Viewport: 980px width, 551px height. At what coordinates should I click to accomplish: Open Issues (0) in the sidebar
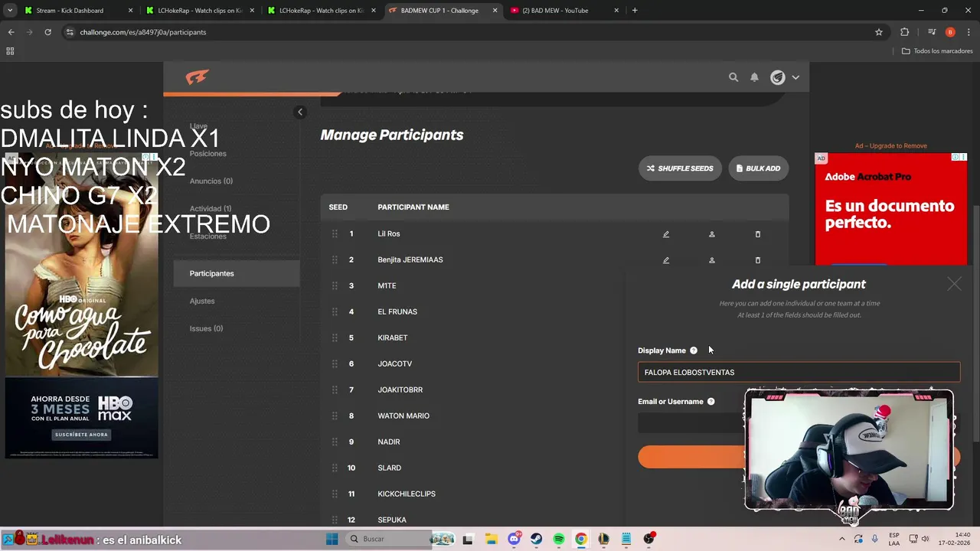[x=206, y=328]
